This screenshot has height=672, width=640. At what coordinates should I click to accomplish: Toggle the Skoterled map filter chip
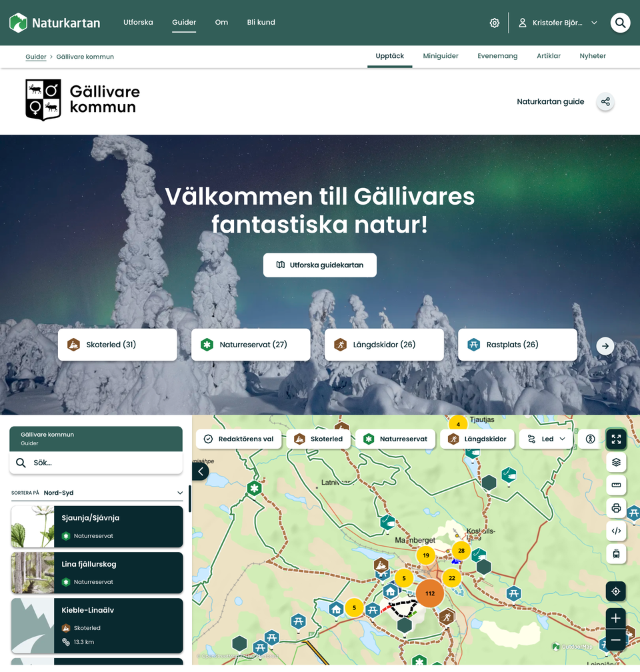click(319, 439)
